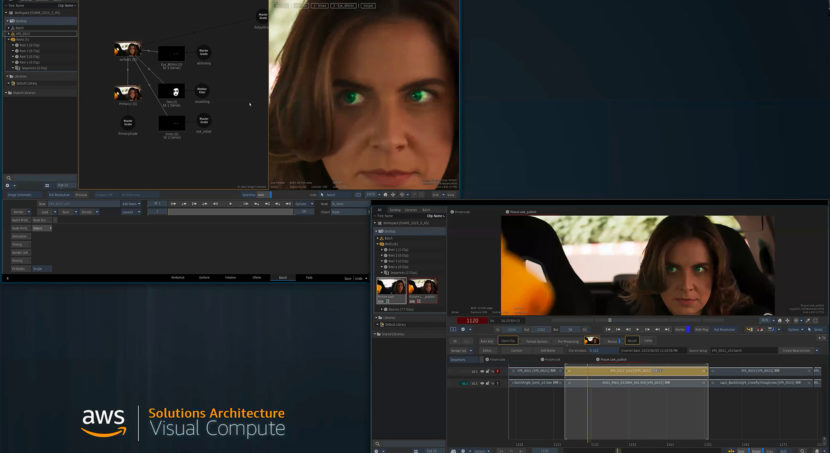The height and width of the screenshot is (453, 830).
Task: Select the matte node showing the white face mask
Action: [x=171, y=91]
